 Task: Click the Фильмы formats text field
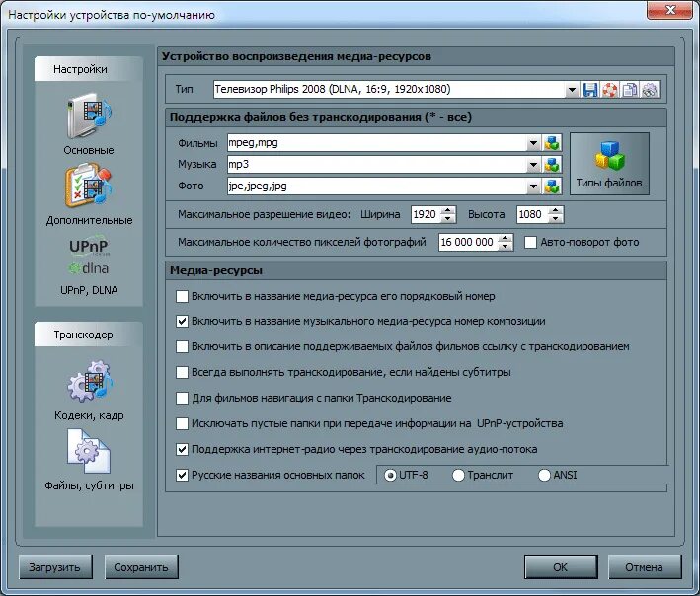[x=377, y=143]
